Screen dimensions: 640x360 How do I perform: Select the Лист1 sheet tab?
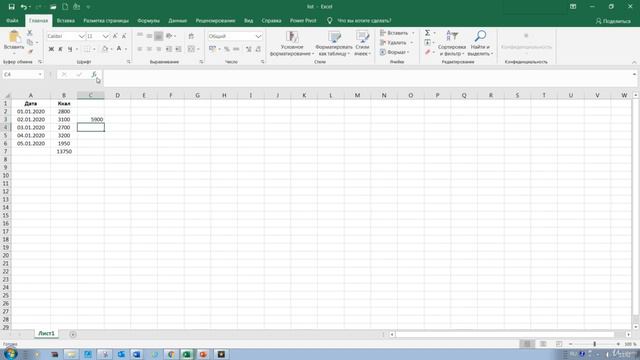[x=46, y=333]
